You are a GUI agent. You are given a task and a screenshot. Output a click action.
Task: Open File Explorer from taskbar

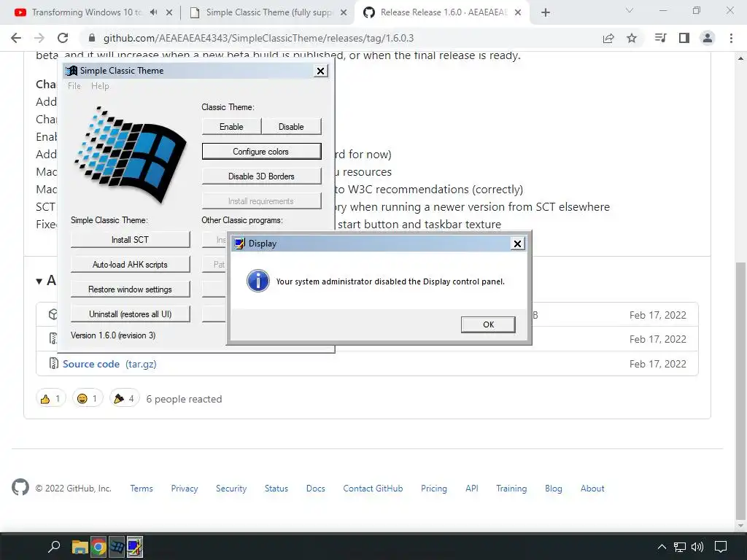[x=80, y=548]
